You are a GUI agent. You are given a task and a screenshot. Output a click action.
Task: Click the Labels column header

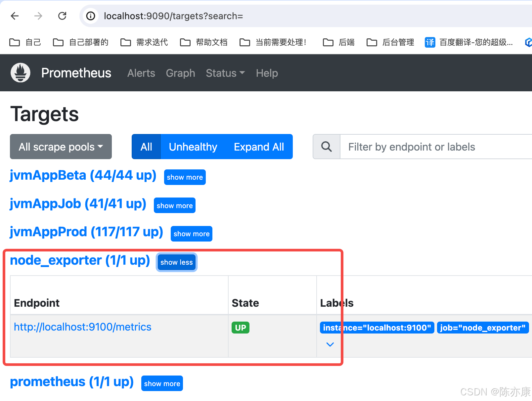pyautogui.click(x=337, y=303)
